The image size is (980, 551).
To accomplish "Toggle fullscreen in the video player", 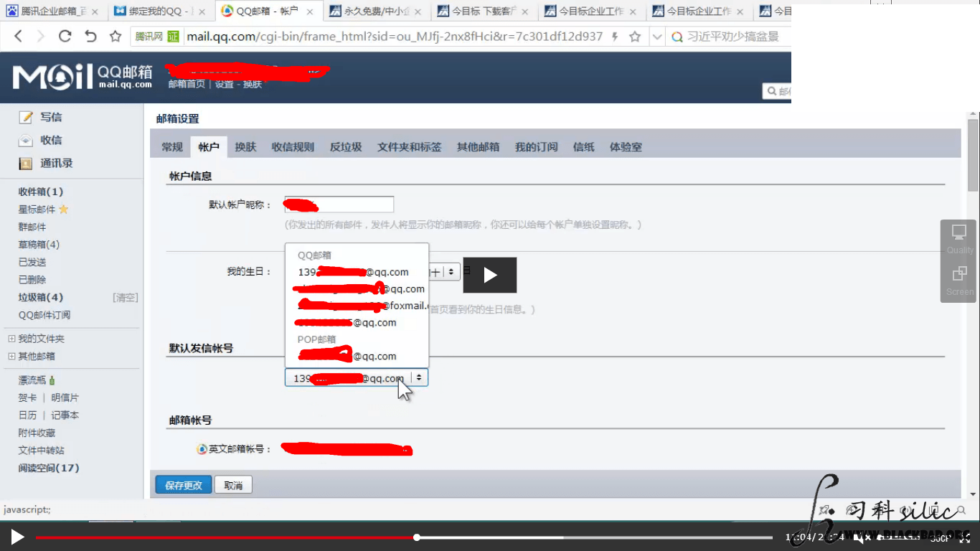I will (965, 537).
